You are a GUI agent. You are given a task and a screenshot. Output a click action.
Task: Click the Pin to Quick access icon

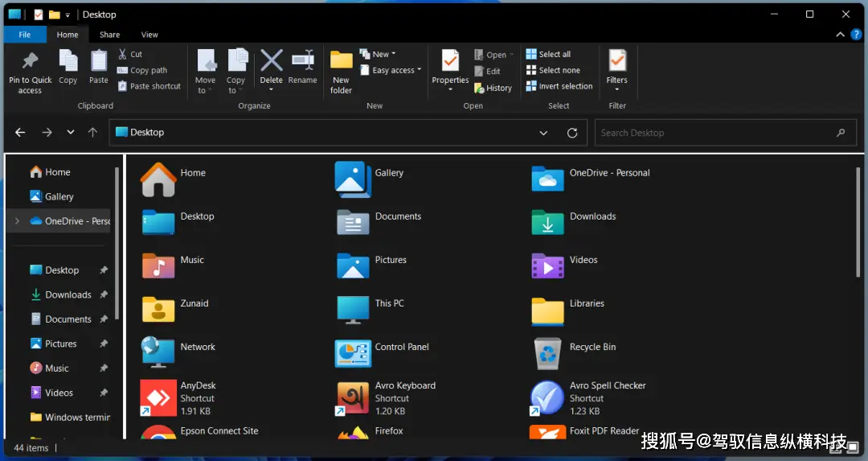[30, 60]
